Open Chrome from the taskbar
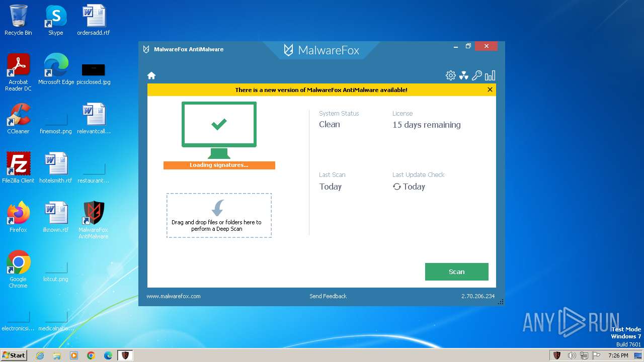The image size is (644, 362). point(91,355)
